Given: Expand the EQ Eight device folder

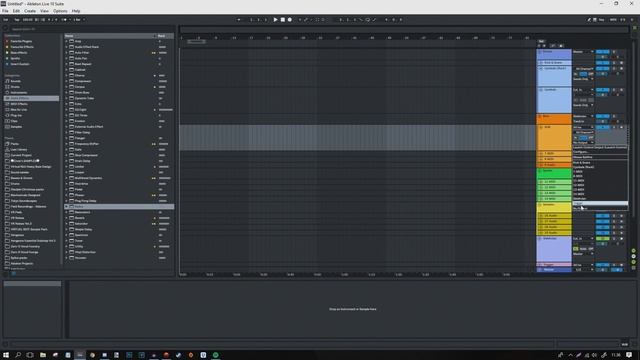Looking at the screenshot, I should 66,110.
